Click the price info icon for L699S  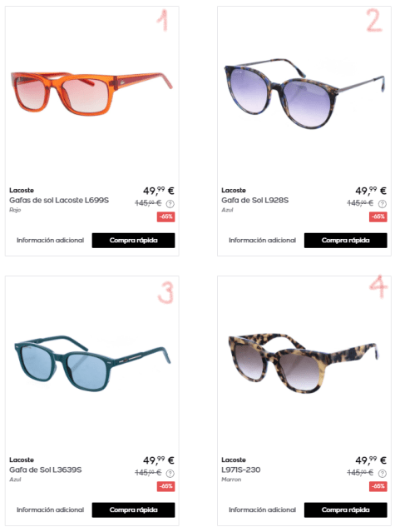click(x=170, y=204)
